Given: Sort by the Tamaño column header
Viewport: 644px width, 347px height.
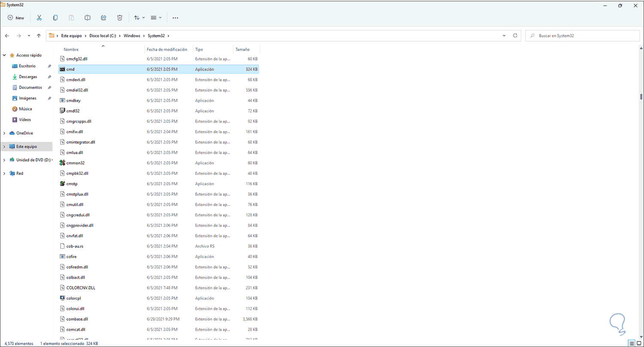Looking at the screenshot, I should [x=246, y=49].
